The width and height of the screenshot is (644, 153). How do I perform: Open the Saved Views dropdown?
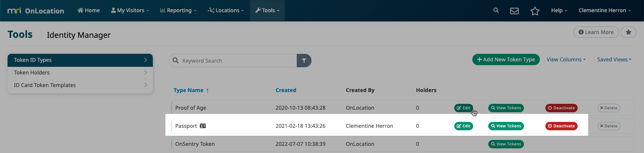[x=614, y=60]
